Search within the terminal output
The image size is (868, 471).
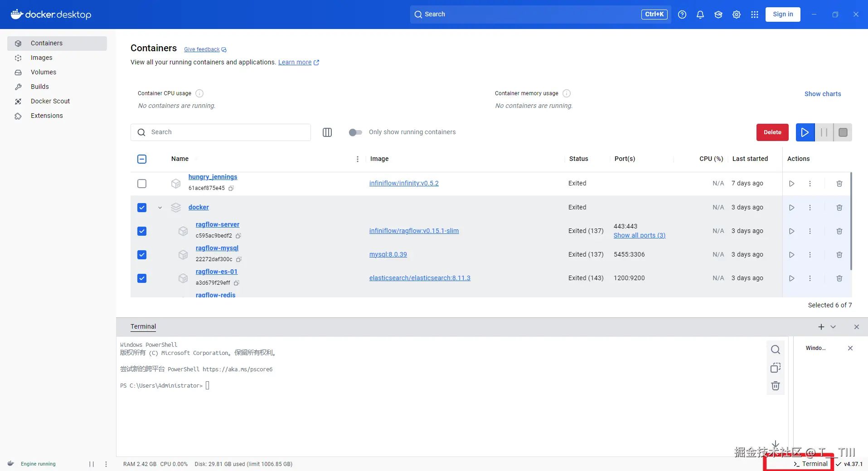776,350
